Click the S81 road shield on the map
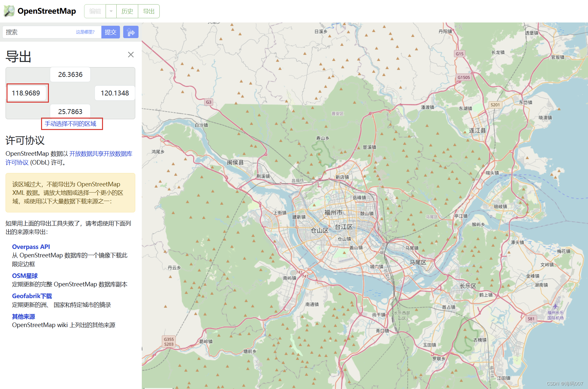This screenshot has width=588, height=389. click(531, 319)
